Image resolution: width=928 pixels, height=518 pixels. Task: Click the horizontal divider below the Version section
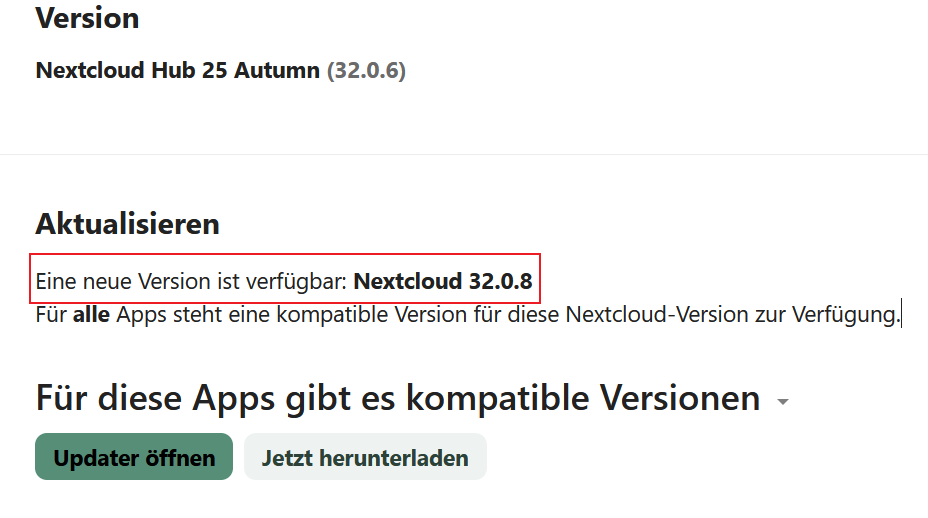click(464, 155)
